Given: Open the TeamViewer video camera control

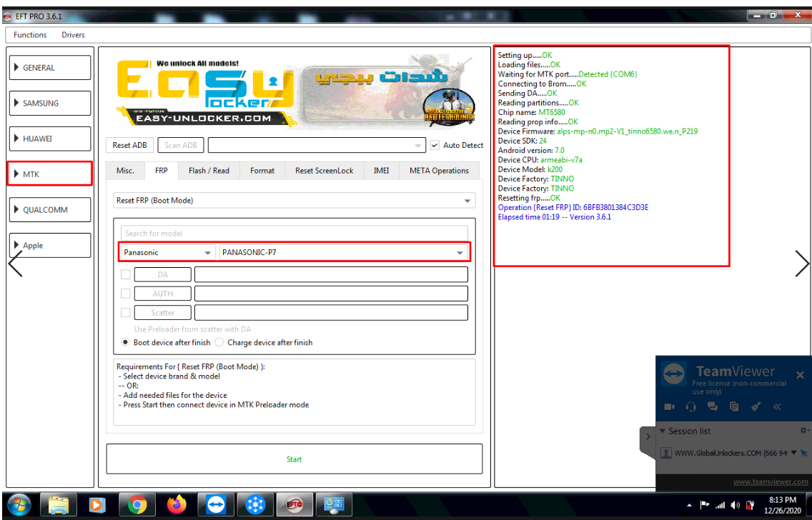Looking at the screenshot, I should point(669,406).
